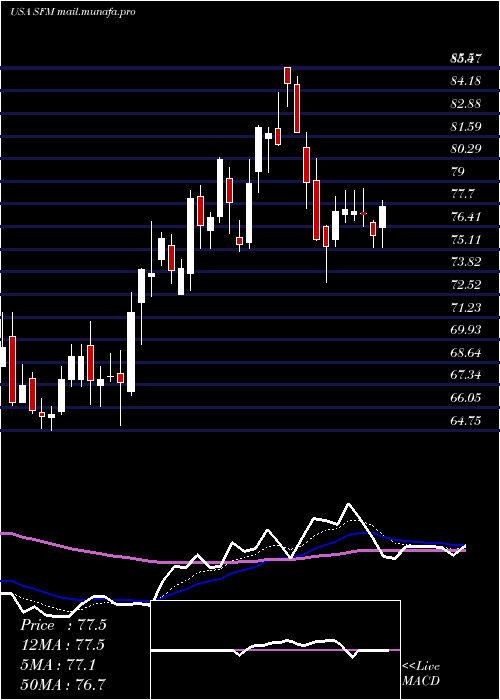The height and width of the screenshot is (700, 500).
Task: Select the 73.82 price axis label
Action: pyautogui.click(x=467, y=262)
